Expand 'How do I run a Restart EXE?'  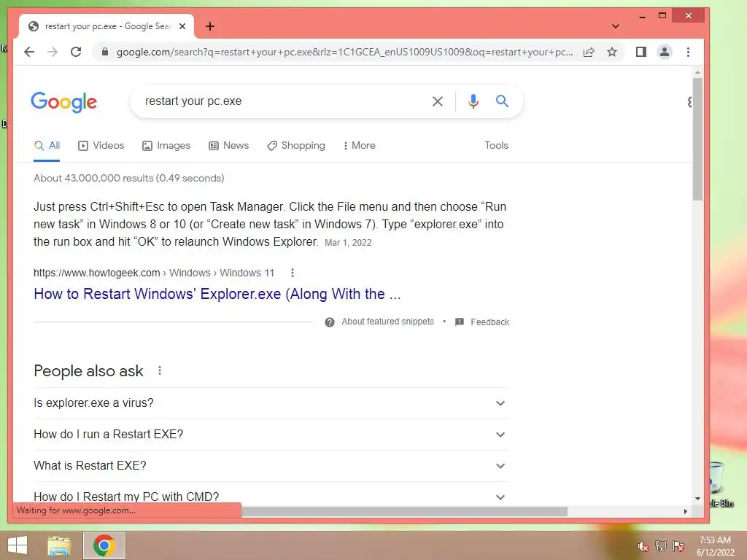pyautogui.click(x=271, y=435)
